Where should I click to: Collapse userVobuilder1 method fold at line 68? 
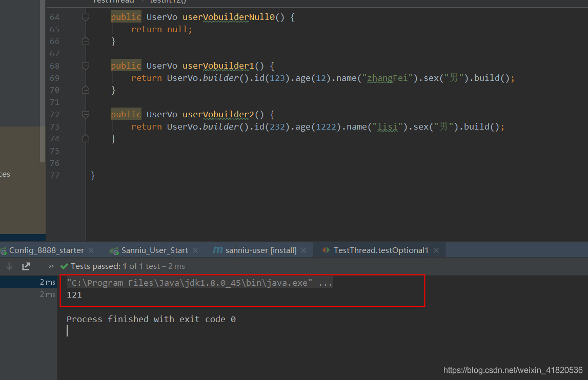tap(86, 66)
